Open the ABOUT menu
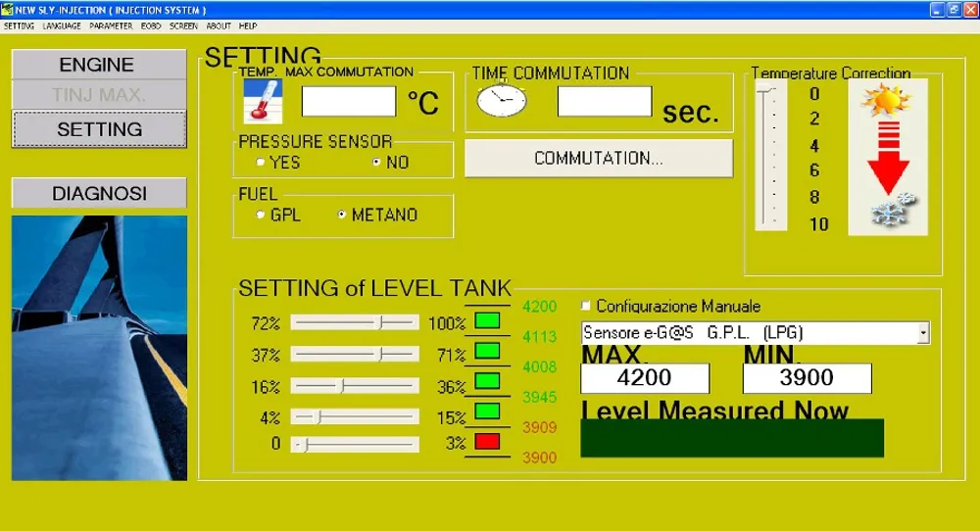This screenshot has width=980, height=531. pos(219,26)
